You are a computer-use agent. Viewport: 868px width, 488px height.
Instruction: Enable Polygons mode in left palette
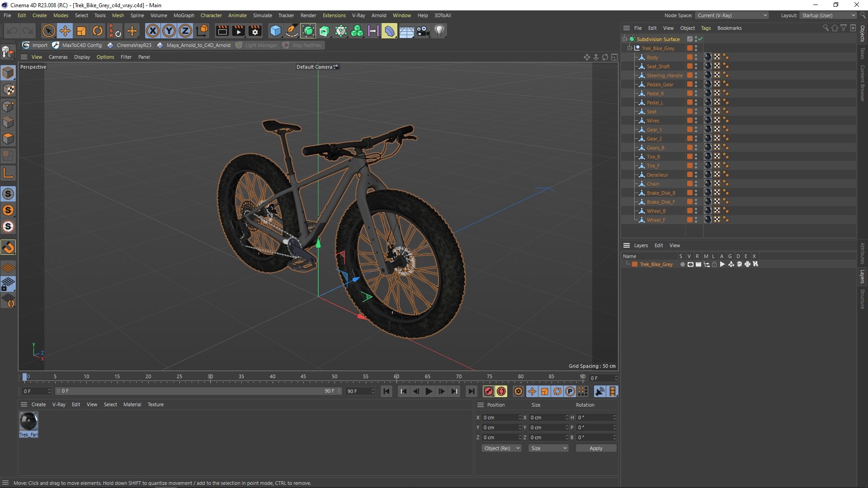click(x=8, y=139)
